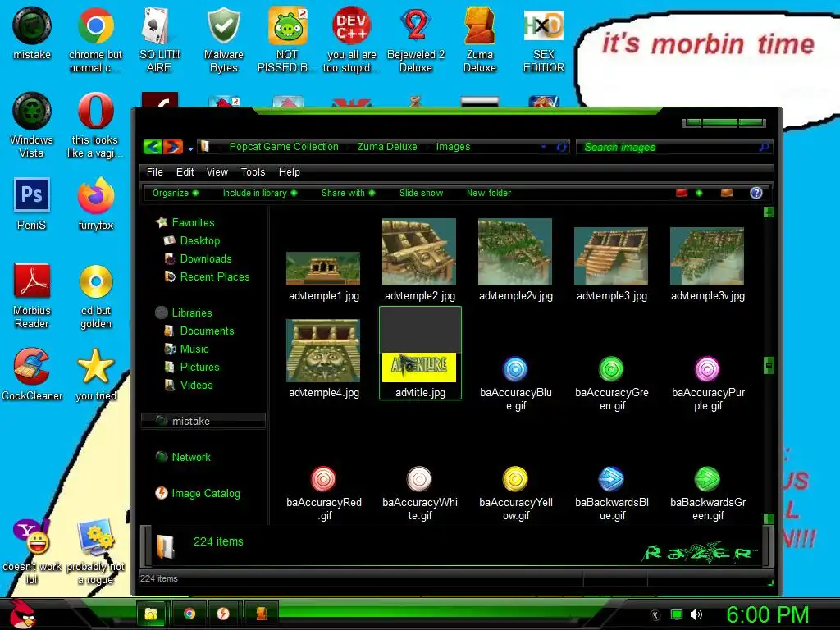Viewport: 840px width, 630px height.
Task: Click the 'images' breadcrumb segment
Action: pyautogui.click(x=453, y=147)
